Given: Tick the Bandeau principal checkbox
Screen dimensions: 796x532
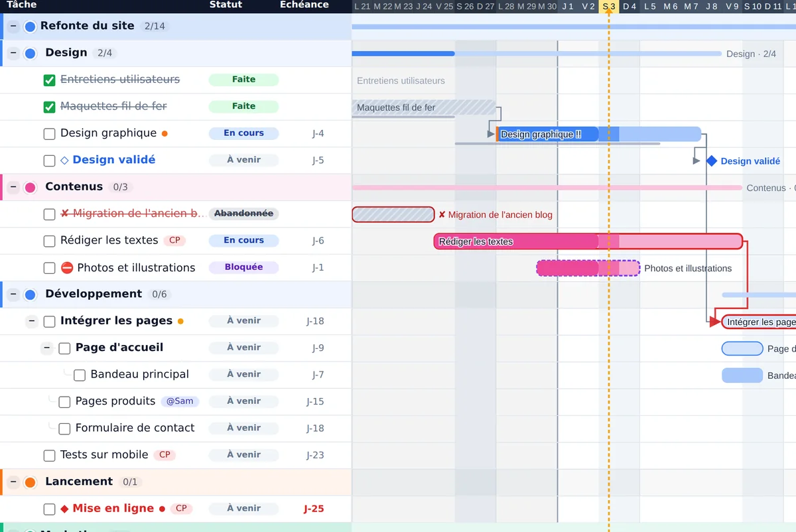Looking at the screenshot, I should 80,375.
